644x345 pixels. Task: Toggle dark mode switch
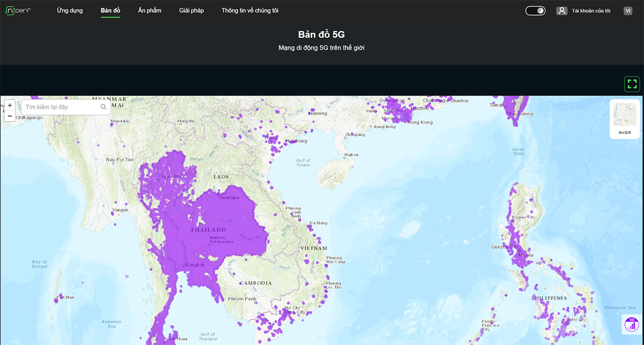pyautogui.click(x=535, y=11)
